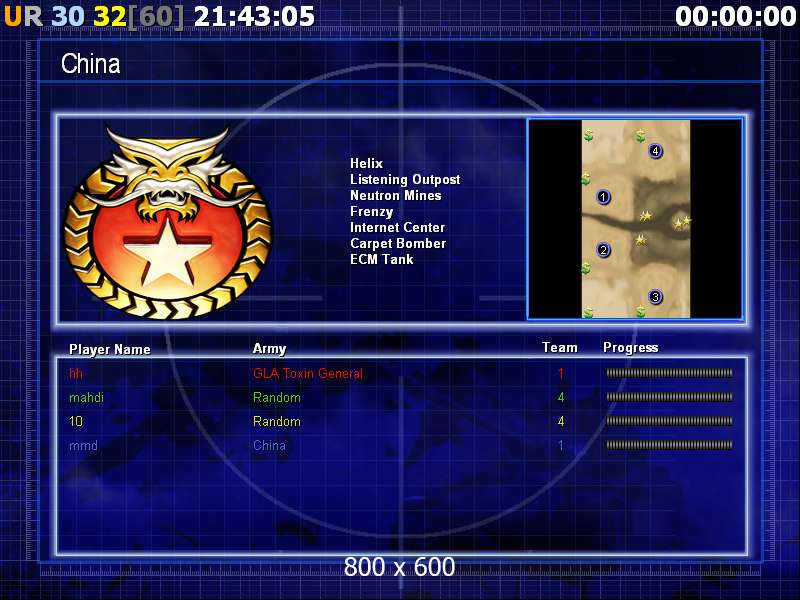Select start position 1 on map preview

click(x=603, y=196)
